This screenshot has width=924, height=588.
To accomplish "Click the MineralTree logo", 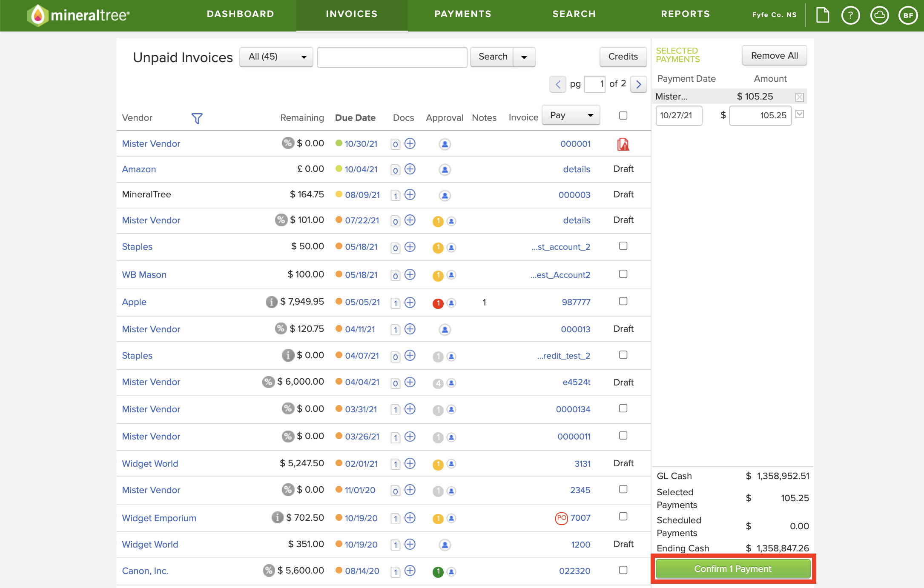I will [79, 15].
